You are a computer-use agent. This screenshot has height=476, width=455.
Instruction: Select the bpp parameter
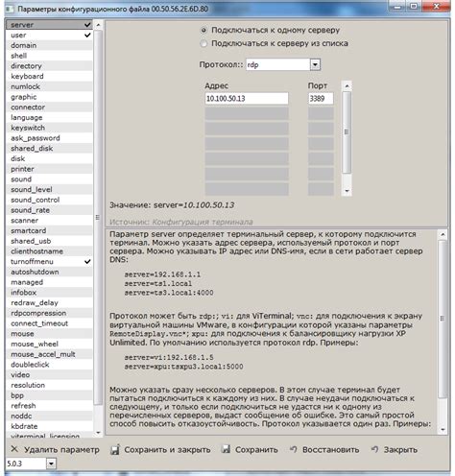click(x=50, y=395)
